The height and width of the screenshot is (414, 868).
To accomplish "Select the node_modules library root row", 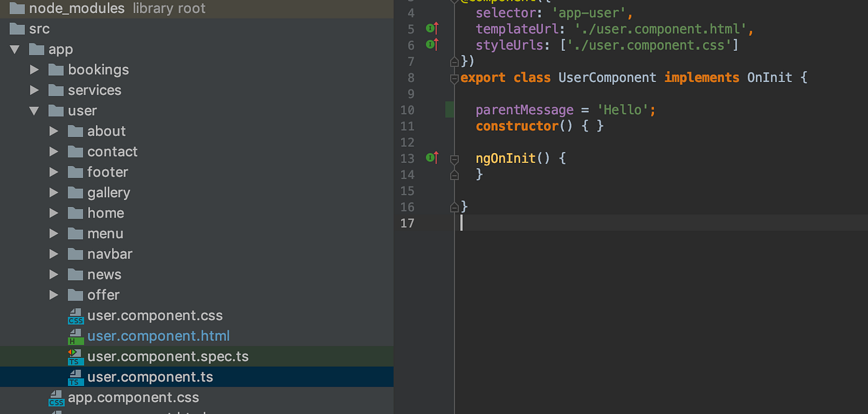I will (x=197, y=9).
